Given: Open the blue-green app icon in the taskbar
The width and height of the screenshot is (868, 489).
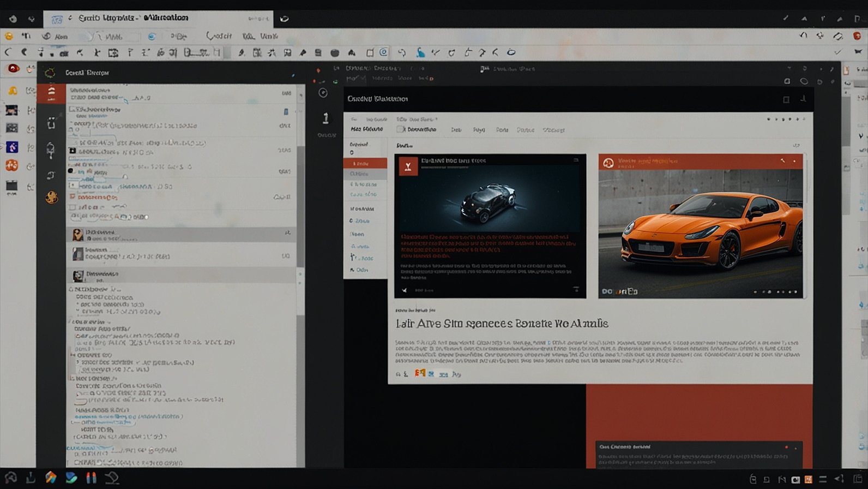Looking at the screenshot, I should (x=71, y=478).
